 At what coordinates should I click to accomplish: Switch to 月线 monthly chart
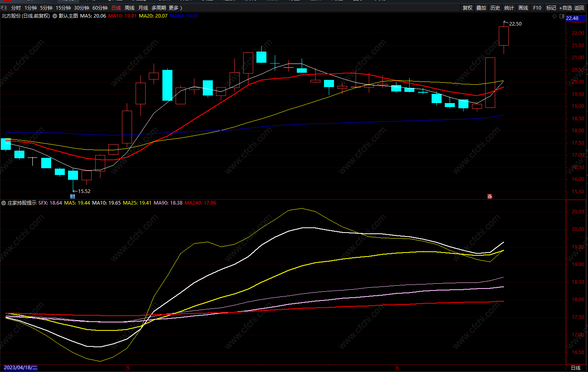(x=143, y=8)
